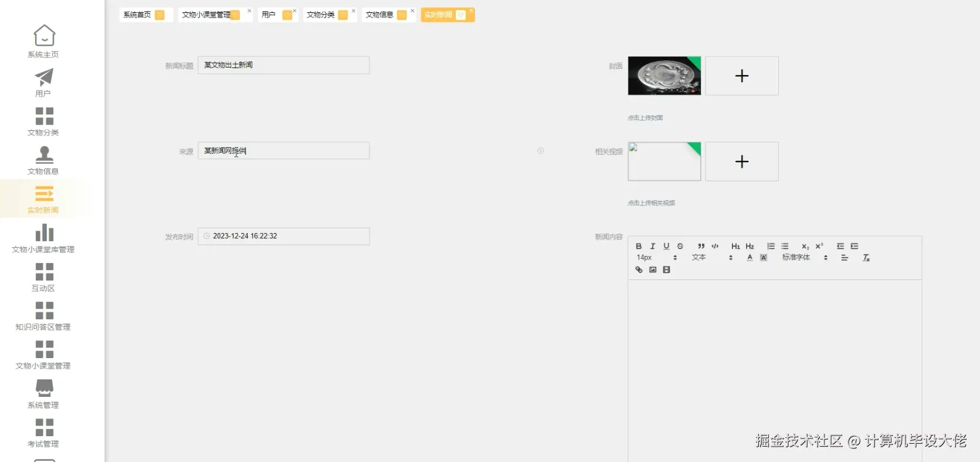Open 文物小课堂管理 in the sidebar
The height and width of the screenshot is (462, 980).
coord(43,355)
